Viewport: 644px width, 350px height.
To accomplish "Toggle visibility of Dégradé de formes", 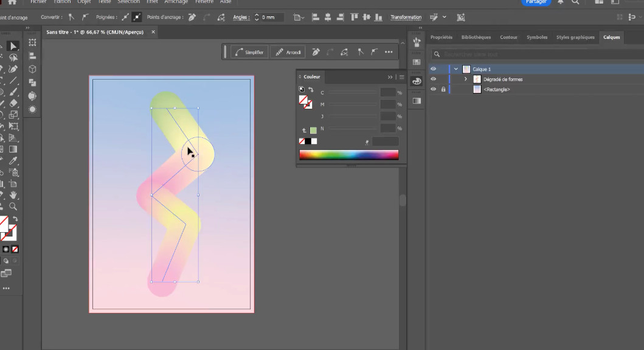I will click(434, 79).
